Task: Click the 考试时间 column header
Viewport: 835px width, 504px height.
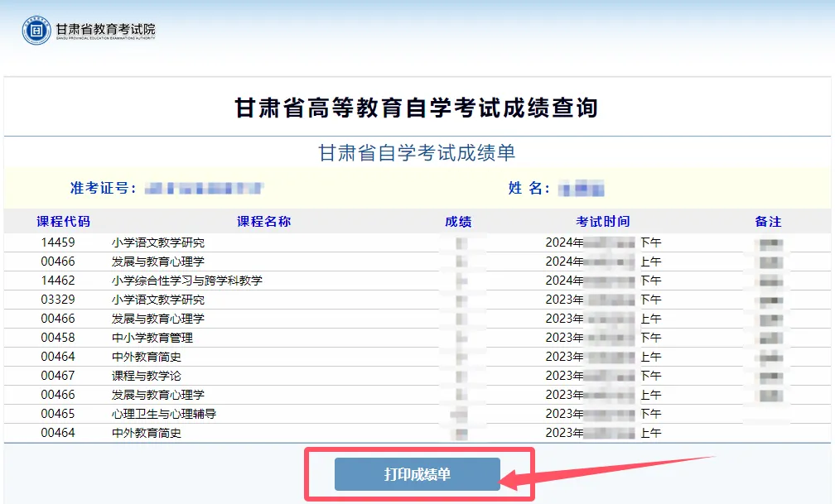Action: click(x=603, y=222)
